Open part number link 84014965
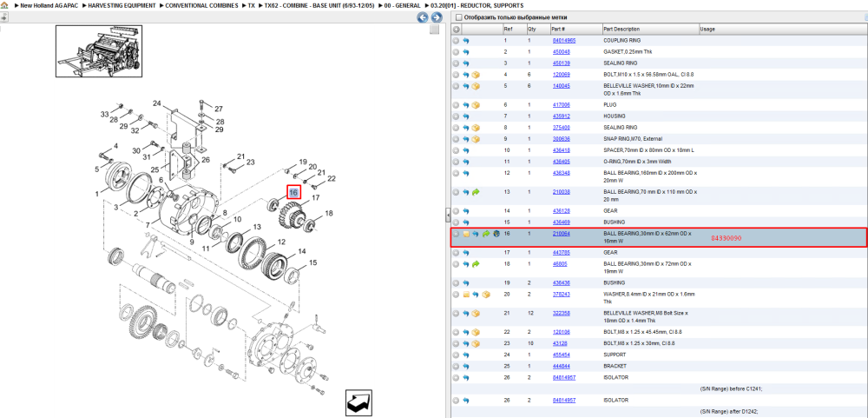 [563, 41]
